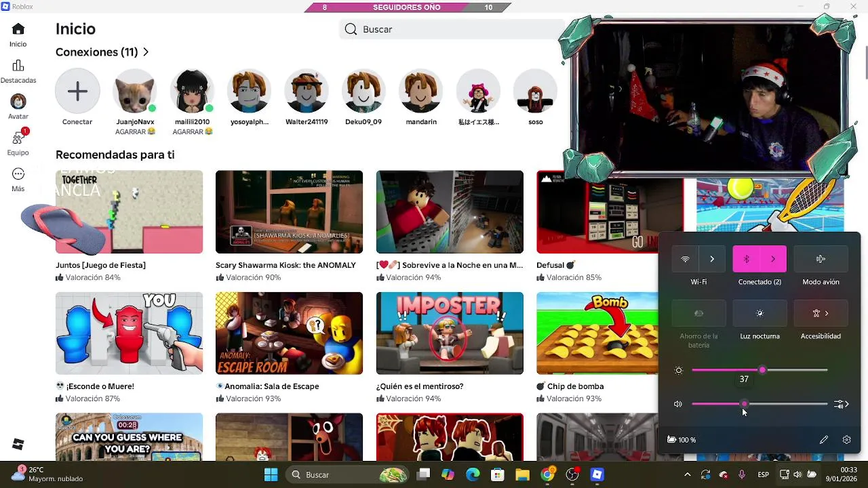Open Sobrevive a la Noche thumbnail

[x=450, y=212]
